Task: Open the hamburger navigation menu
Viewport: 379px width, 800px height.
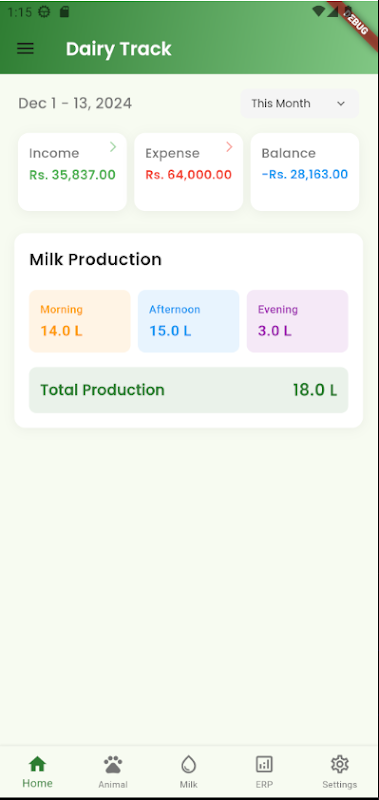Action: click(x=26, y=48)
